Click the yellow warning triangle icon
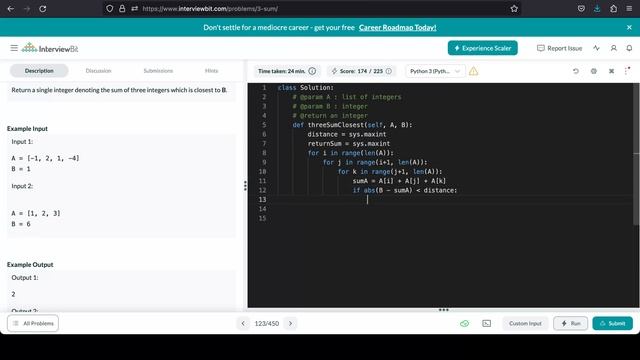The width and height of the screenshot is (640, 360). (x=473, y=71)
